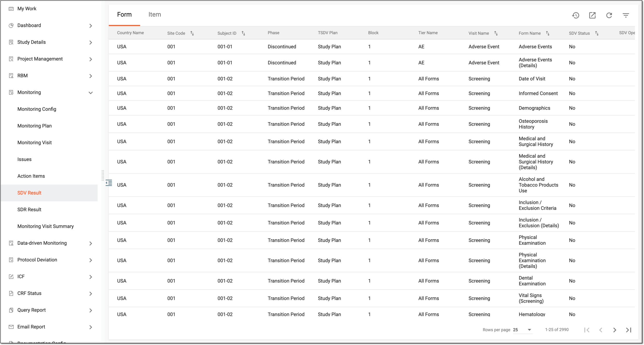Click the ICF edit icon
The image size is (644, 345).
pyautogui.click(x=11, y=277)
